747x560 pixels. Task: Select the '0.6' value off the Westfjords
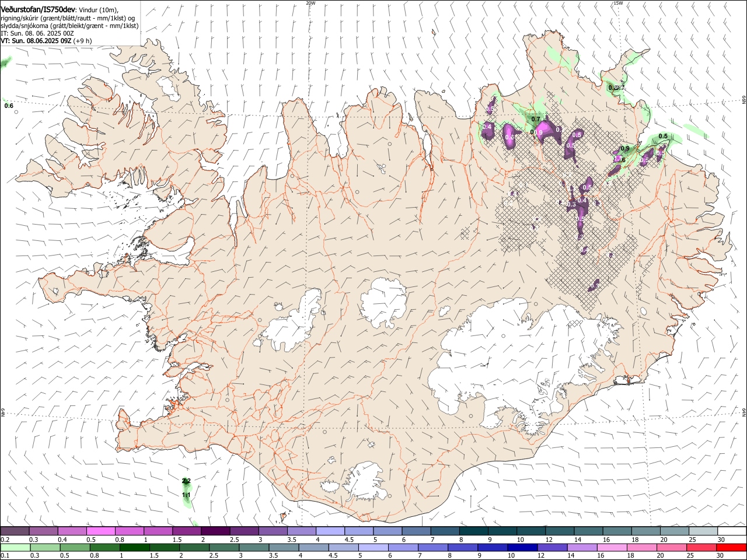click(9, 106)
